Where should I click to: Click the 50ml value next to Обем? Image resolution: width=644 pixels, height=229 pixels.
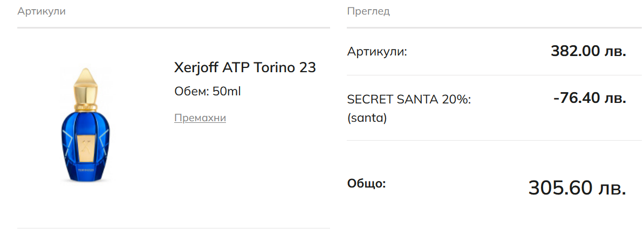(x=227, y=91)
